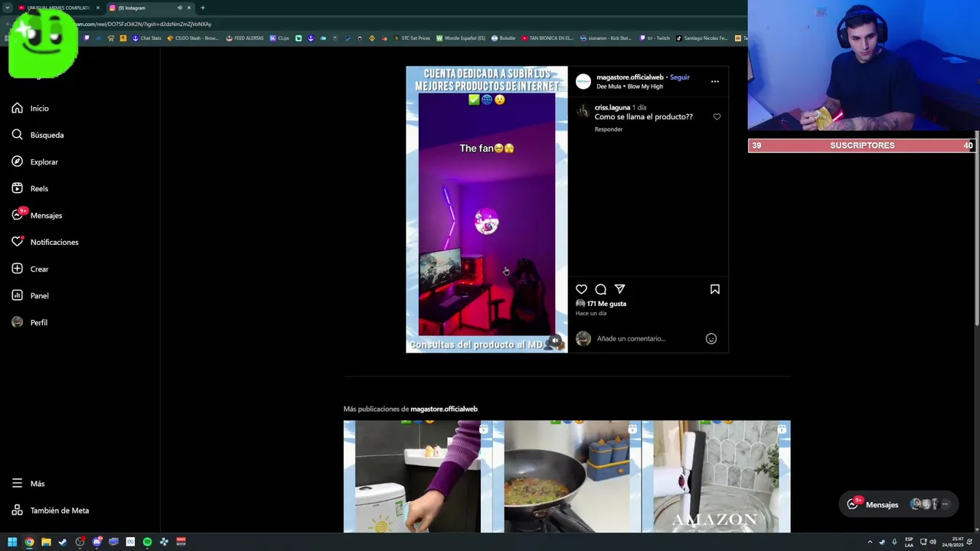Open the AMAZON reel thumbnail

(x=716, y=476)
